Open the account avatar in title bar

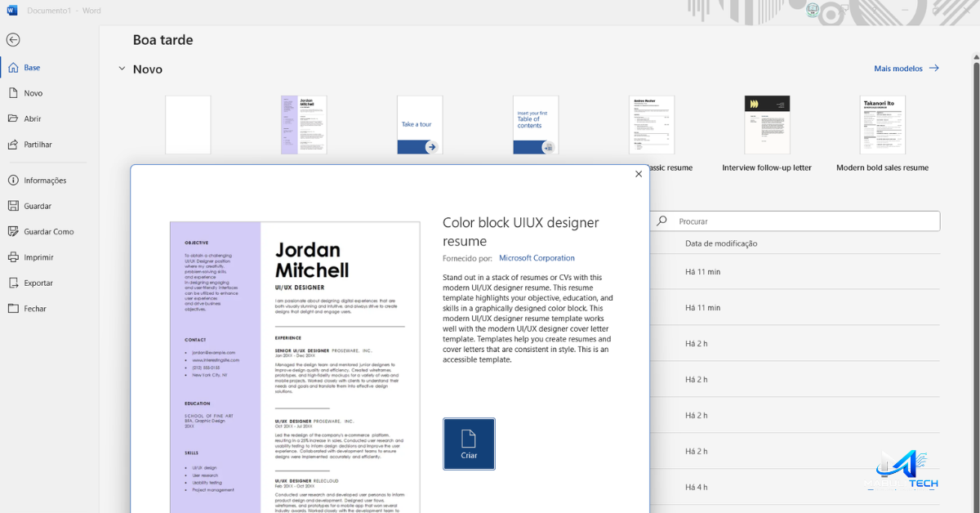tap(813, 10)
